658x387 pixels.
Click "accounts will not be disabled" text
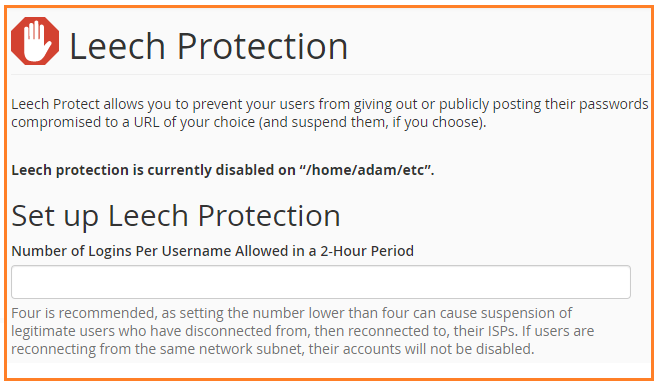click(433, 349)
